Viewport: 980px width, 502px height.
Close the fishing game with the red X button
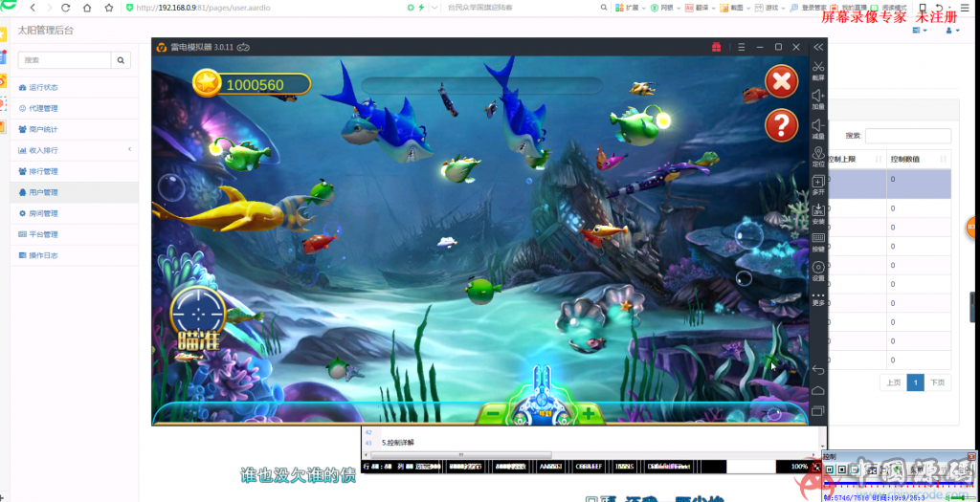tap(781, 81)
